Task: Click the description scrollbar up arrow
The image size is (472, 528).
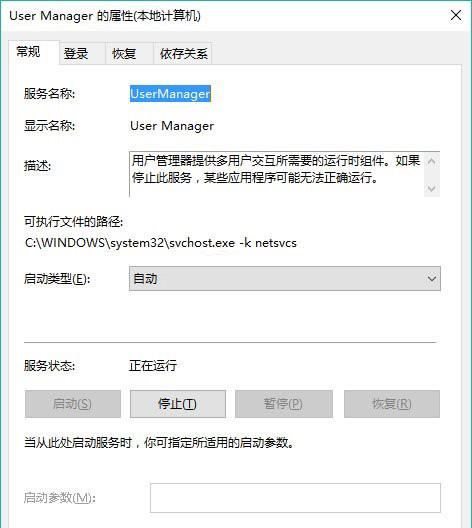Action: click(432, 161)
